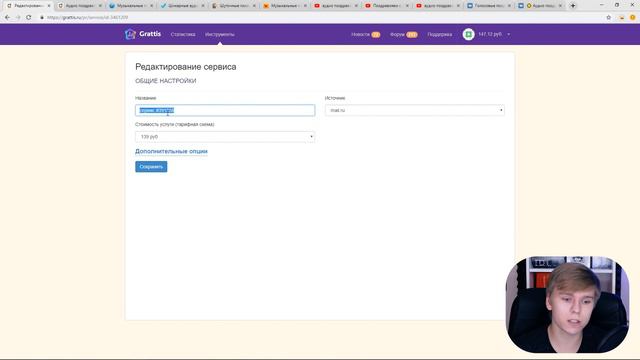Click the Новости orange counter badge
Viewport: 640px width, 360px height.
point(376,35)
